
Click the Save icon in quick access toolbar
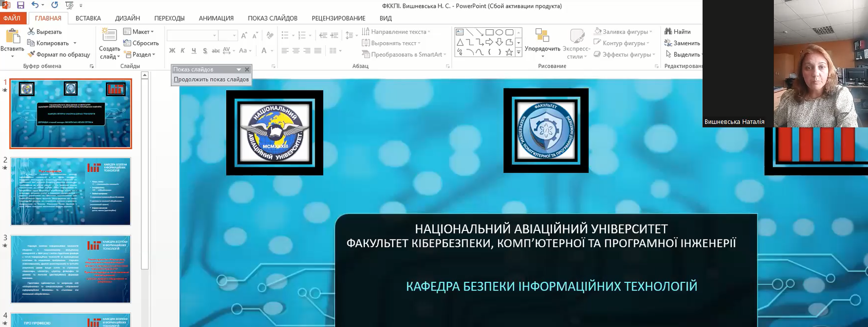tap(21, 5)
